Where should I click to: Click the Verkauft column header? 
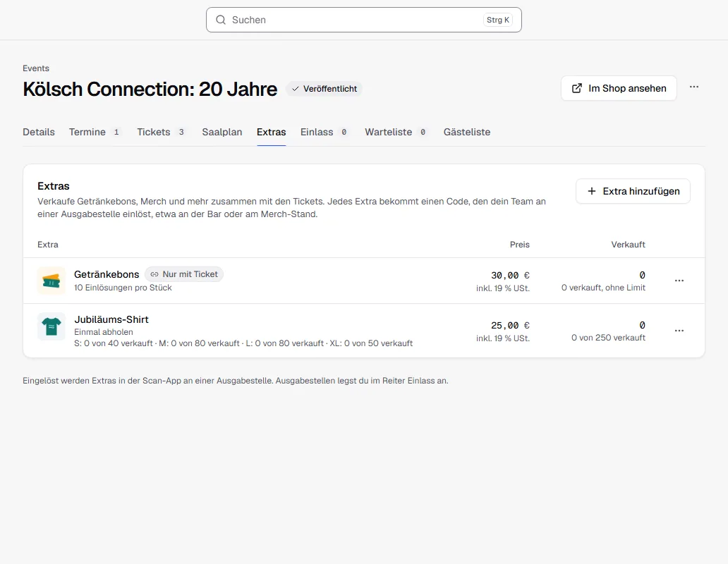coord(628,245)
